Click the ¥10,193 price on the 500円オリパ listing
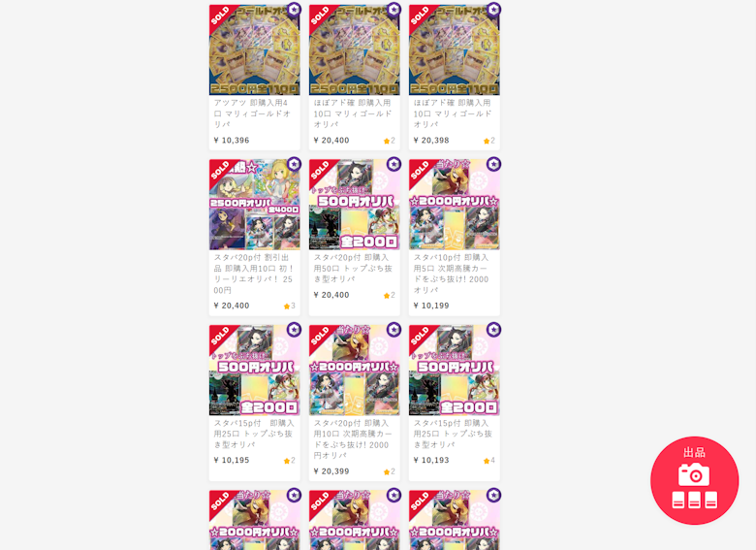756x550 pixels. point(431,460)
